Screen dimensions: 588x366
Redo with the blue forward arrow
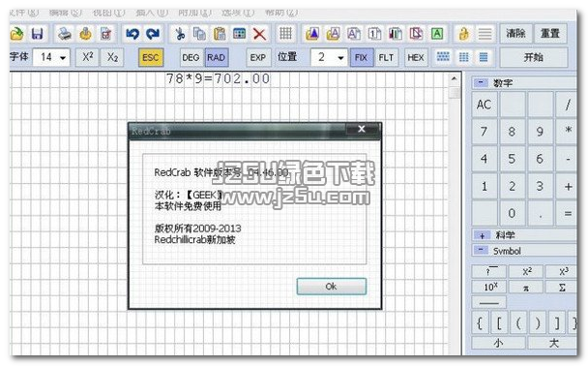152,34
